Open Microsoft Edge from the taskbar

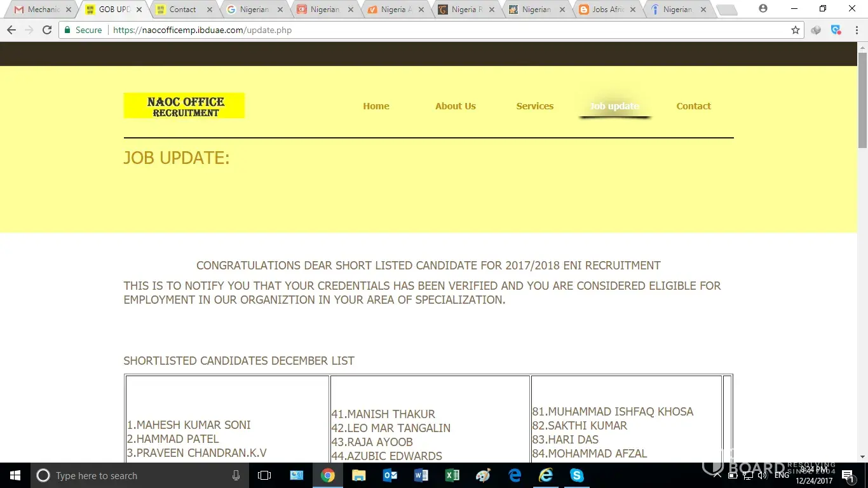pos(515,475)
